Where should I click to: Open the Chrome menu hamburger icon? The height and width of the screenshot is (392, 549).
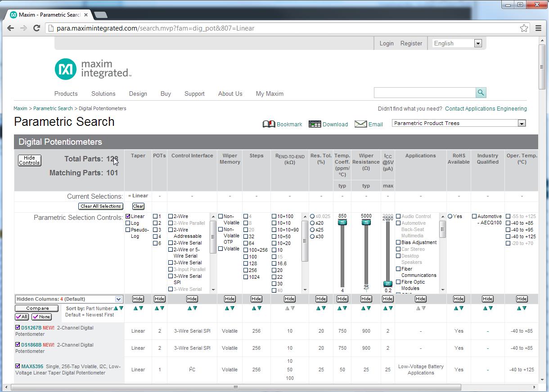click(538, 28)
